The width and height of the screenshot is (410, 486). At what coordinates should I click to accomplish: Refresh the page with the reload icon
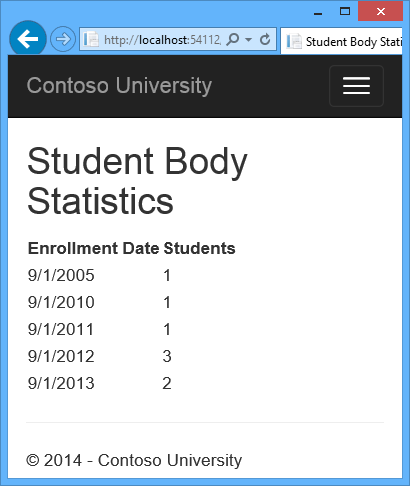click(265, 39)
